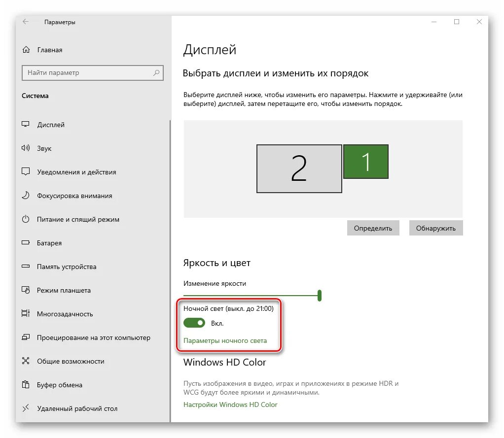Screen dimensions: 504x438
Task: Click the Focus assist moon icon
Action: click(x=25, y=195)
